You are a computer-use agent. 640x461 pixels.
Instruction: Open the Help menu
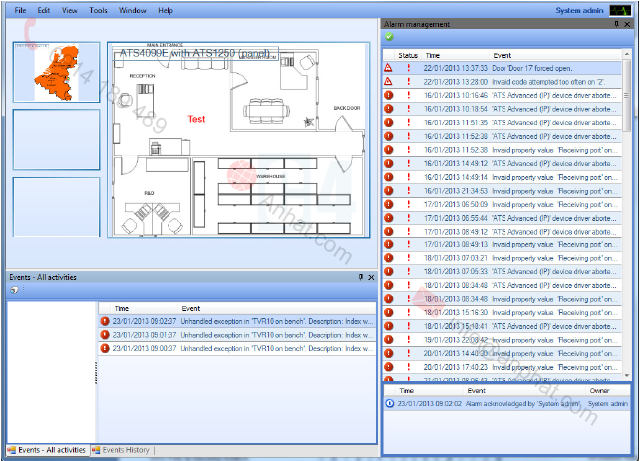(165, 10)
